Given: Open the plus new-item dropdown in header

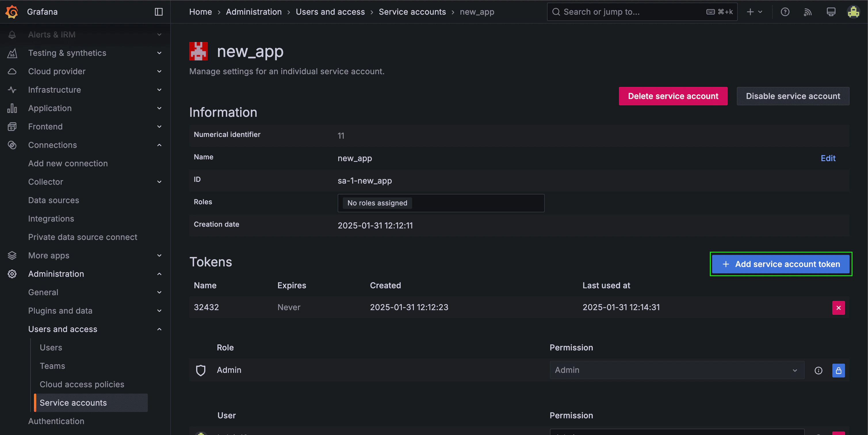Looking at the screenshot, I should 754,12.
